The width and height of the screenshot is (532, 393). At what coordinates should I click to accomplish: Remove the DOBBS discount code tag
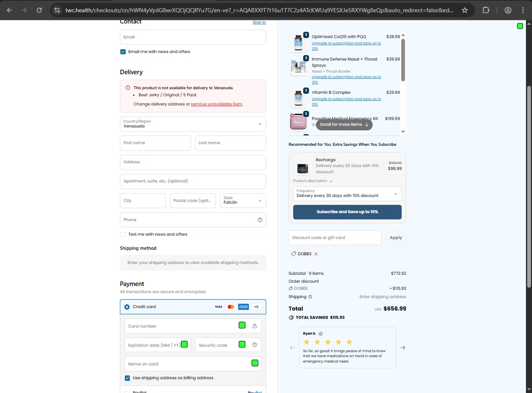[x=316, y=254]
